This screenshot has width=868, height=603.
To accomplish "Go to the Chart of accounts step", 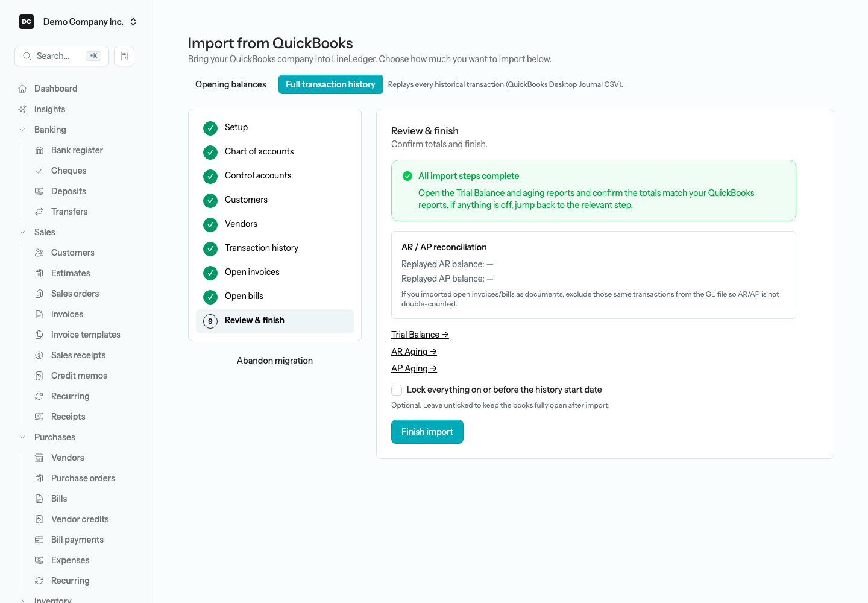I will pyautogui.click(x=275, y=152).
